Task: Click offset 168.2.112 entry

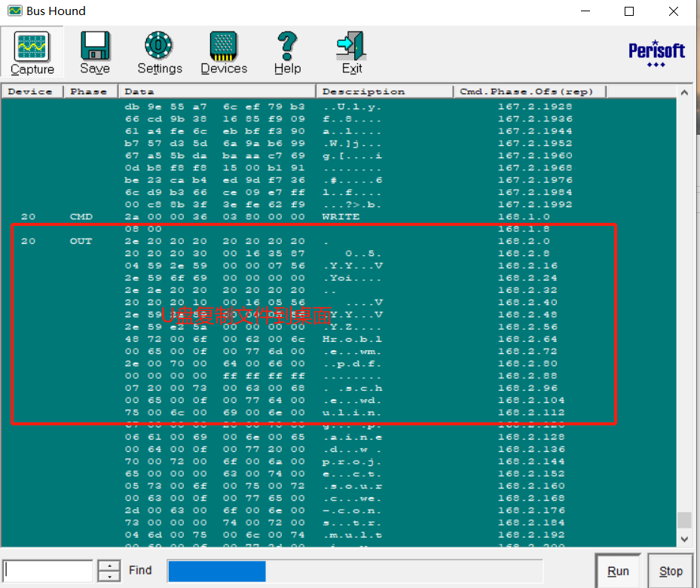Action: [531, 413]
